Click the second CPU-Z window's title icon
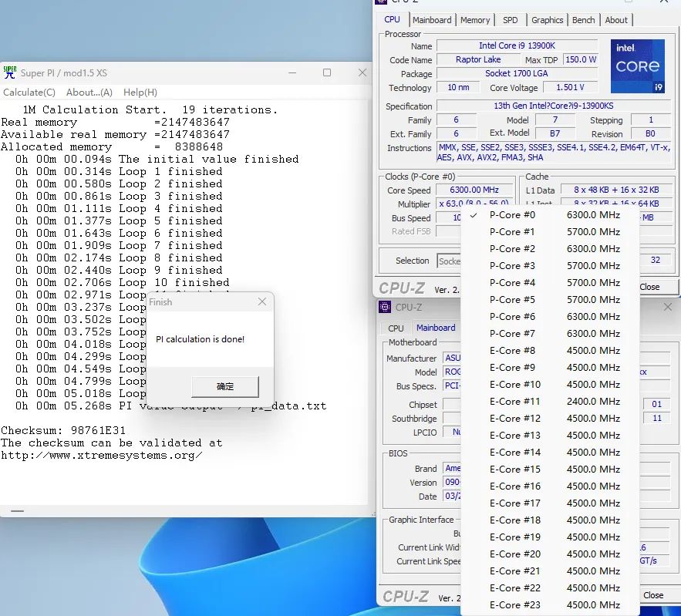The image size is (681, 616). tap(385, 308)
